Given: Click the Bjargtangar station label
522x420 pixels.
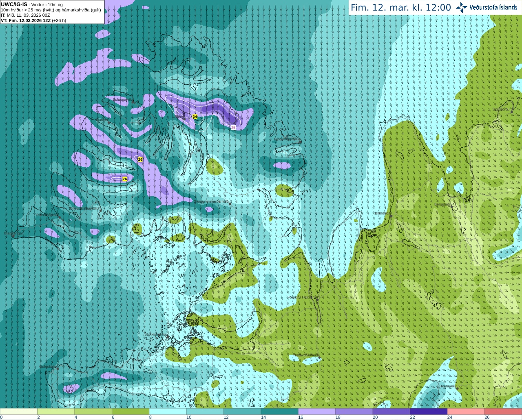Looking at the screenshot, I should click(14, 233).
